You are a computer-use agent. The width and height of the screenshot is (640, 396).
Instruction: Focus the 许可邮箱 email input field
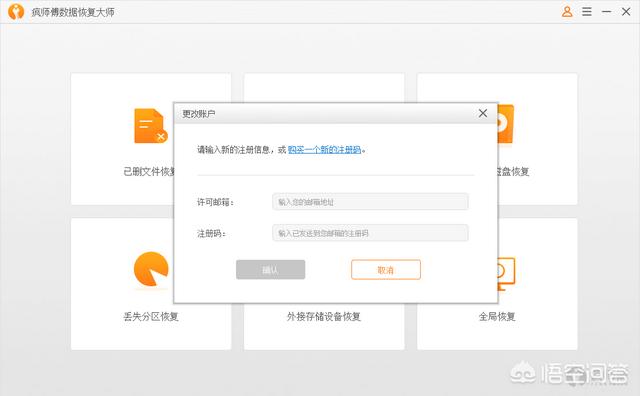click(x=370, y=202)
